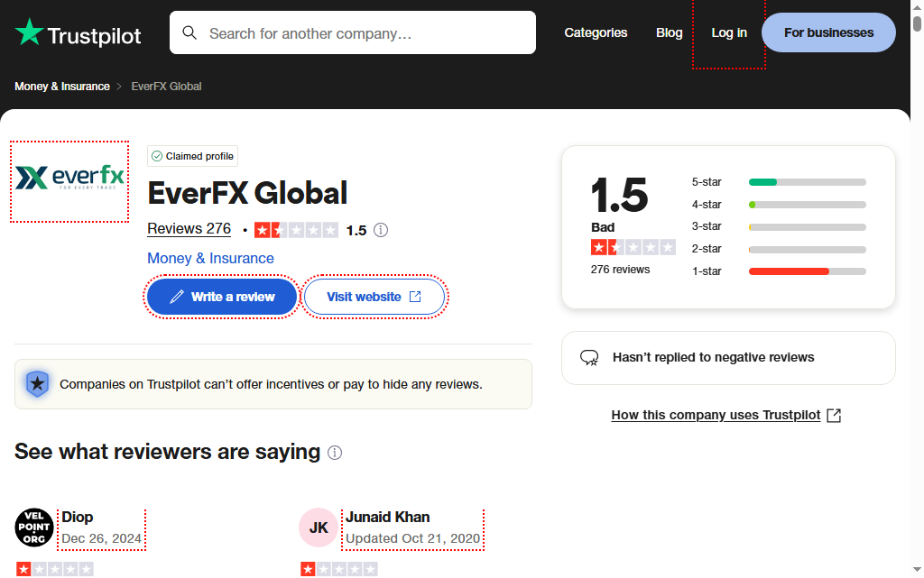
Task: Filter by the 2-star bar
Action: pyautogui.click(x=779, y=249)
